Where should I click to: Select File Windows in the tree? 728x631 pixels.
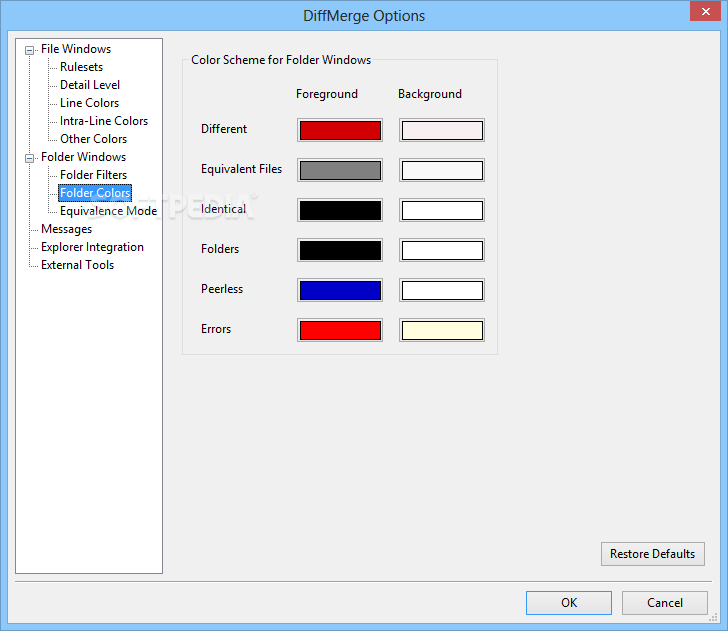coord(76,49)
